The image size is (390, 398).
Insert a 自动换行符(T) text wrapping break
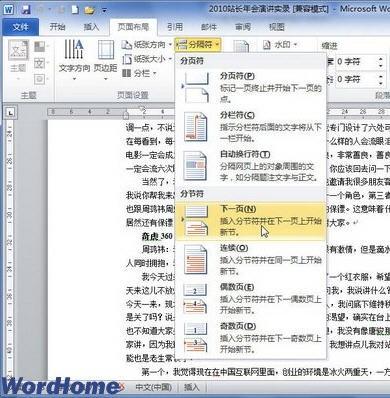pyautogui.click(x=250, y=166)
